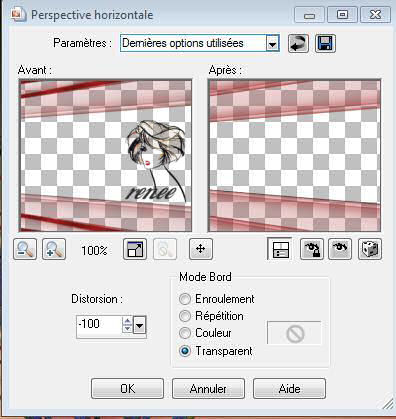396x419 pixels.
Task: Click the save preset floppy disk icon
Action: coord(325,43)
